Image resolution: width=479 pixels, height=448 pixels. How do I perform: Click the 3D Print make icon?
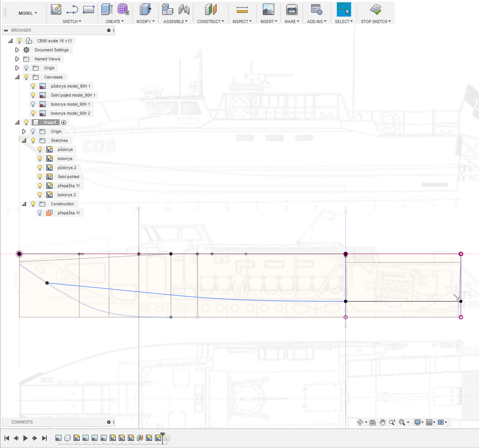click(x=292, y=9)
